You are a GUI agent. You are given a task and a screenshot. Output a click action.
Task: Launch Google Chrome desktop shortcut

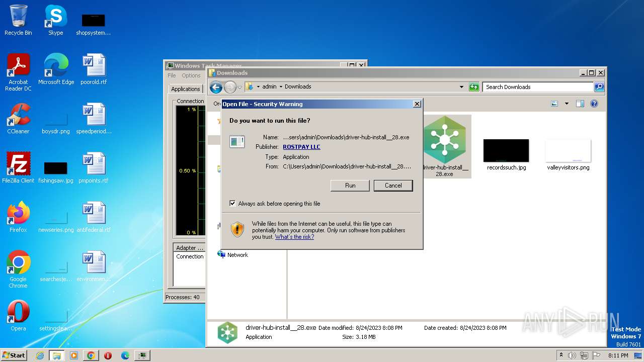(18, 269)
